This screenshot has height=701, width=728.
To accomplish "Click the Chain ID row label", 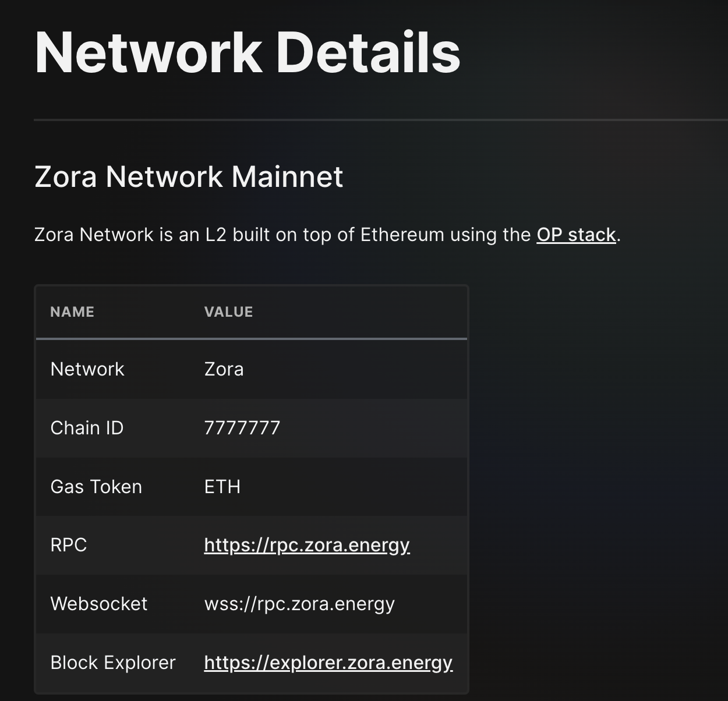I will coord(87,428).
